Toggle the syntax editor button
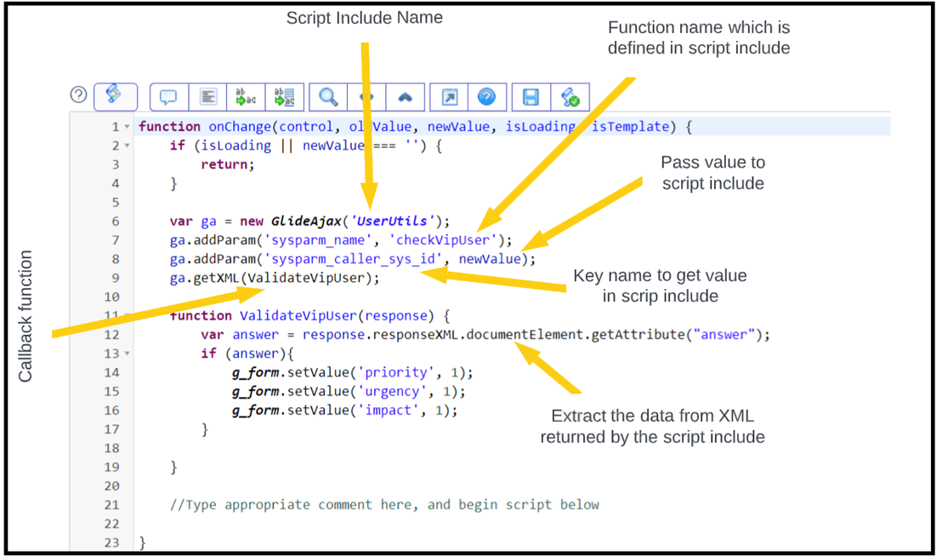Image resolution: width=942 pixels, height=560 pixels. [116, 97]
